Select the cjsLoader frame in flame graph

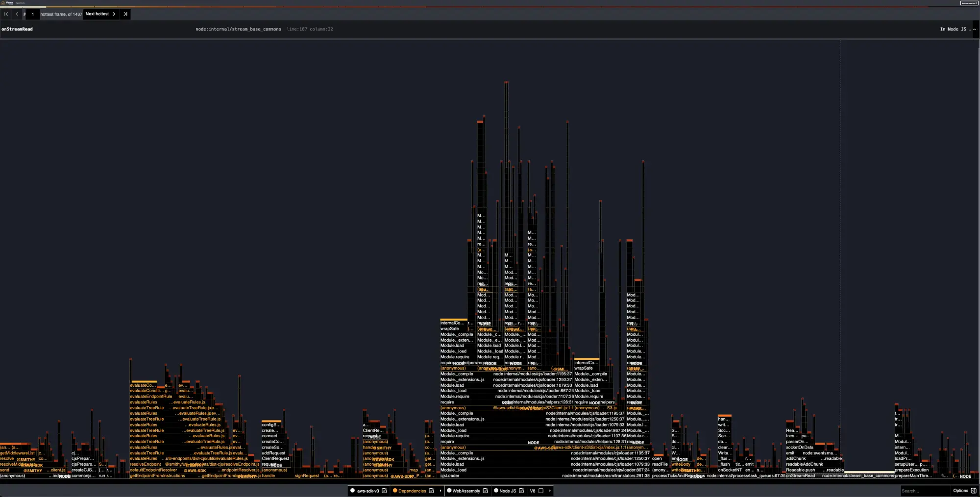pos(450,476)
